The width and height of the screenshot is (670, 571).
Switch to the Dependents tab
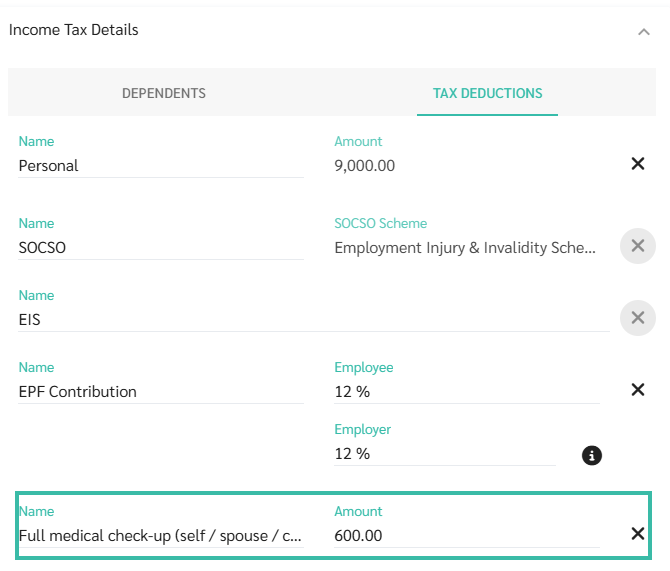point(164,93)
